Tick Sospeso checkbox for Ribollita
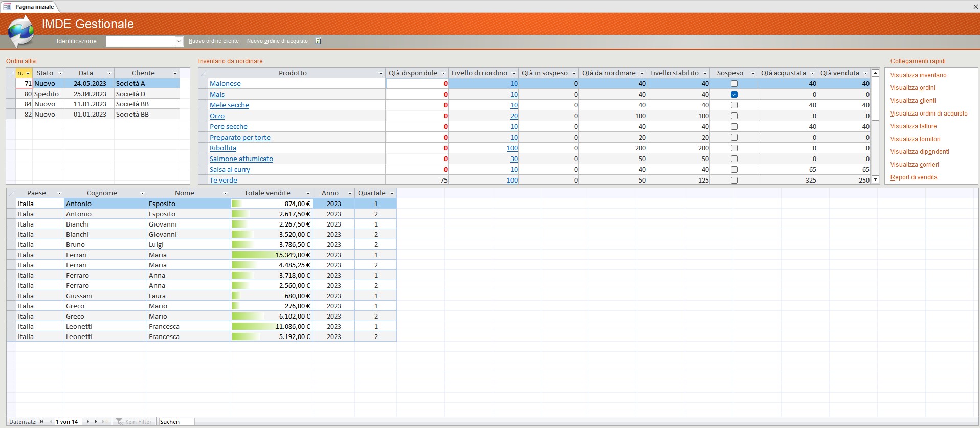The image size is (980, 428). pos(734,148)
